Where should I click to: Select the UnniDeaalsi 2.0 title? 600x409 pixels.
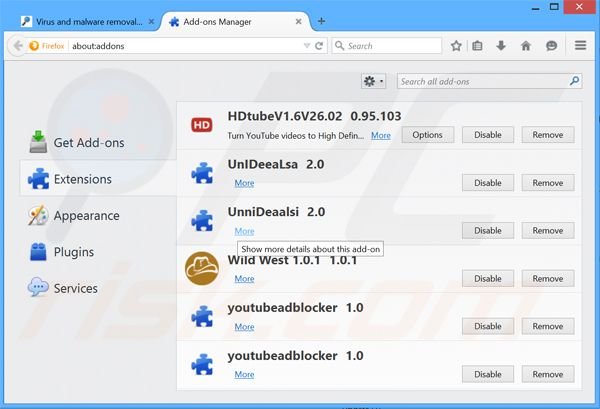[x=276, y=212]
